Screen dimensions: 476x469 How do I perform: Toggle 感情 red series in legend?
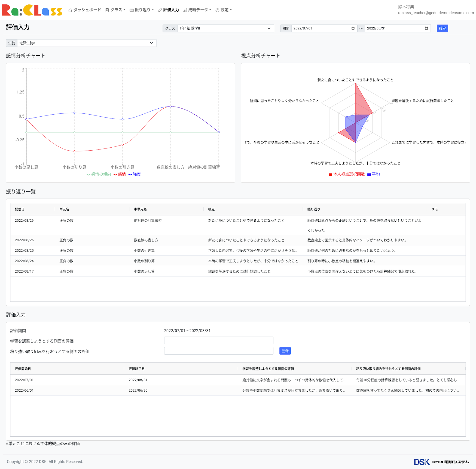click(x=120, y=174)
